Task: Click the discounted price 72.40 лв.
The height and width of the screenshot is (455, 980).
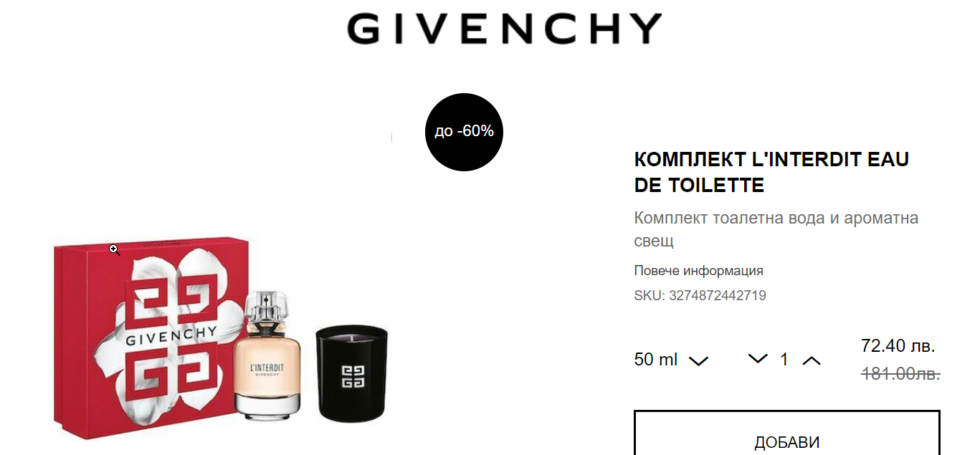Action: click(898, 345)
